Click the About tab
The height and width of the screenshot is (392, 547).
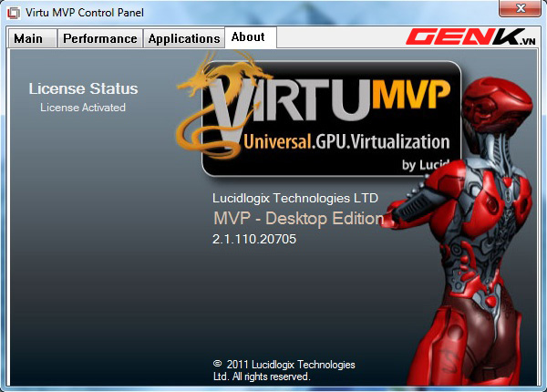point(251,37)
